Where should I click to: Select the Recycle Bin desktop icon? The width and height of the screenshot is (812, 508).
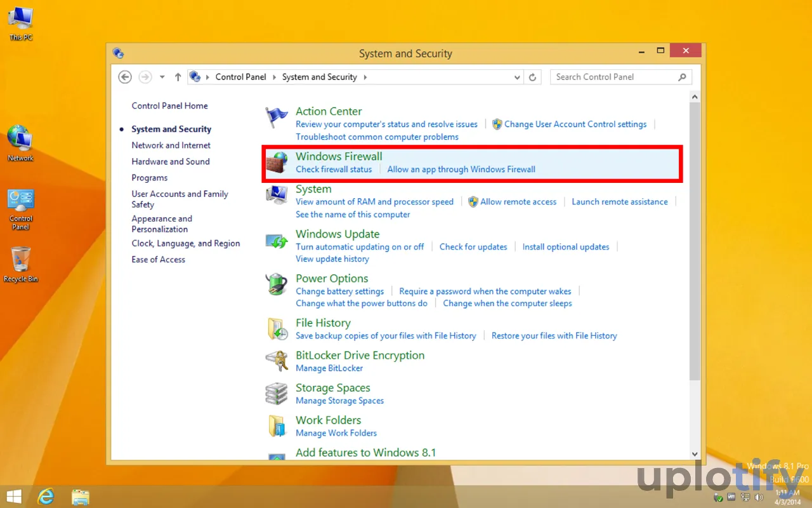pyautogui.click(x=20, y=264)
